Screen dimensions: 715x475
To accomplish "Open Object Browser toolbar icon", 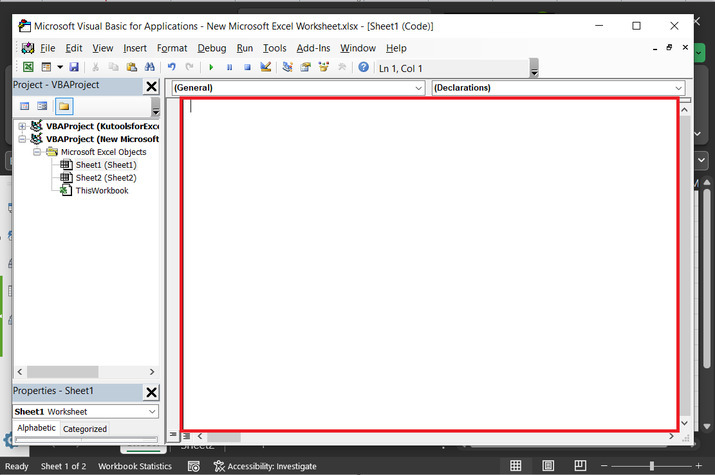I will pos(324,67).
